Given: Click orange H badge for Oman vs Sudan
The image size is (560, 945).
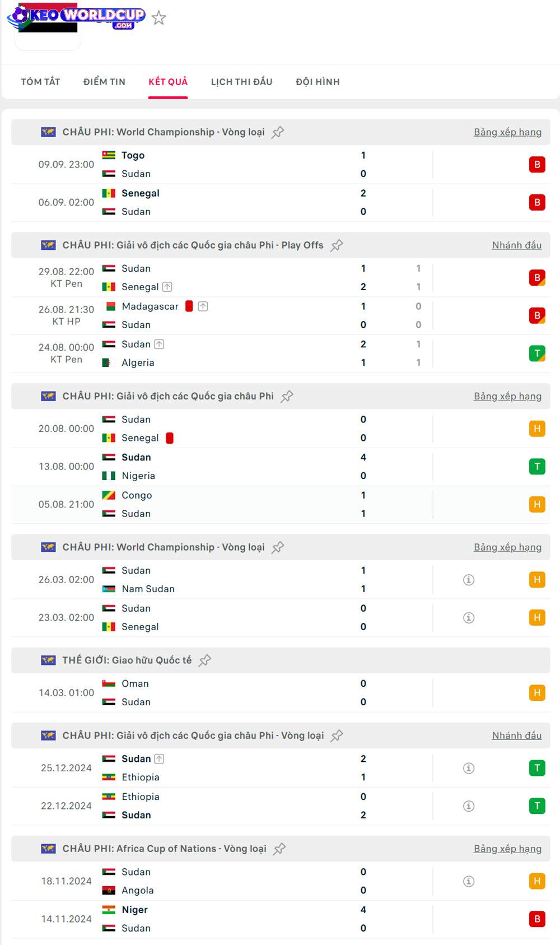Looking at the screenshot, I should pos(537,693).
